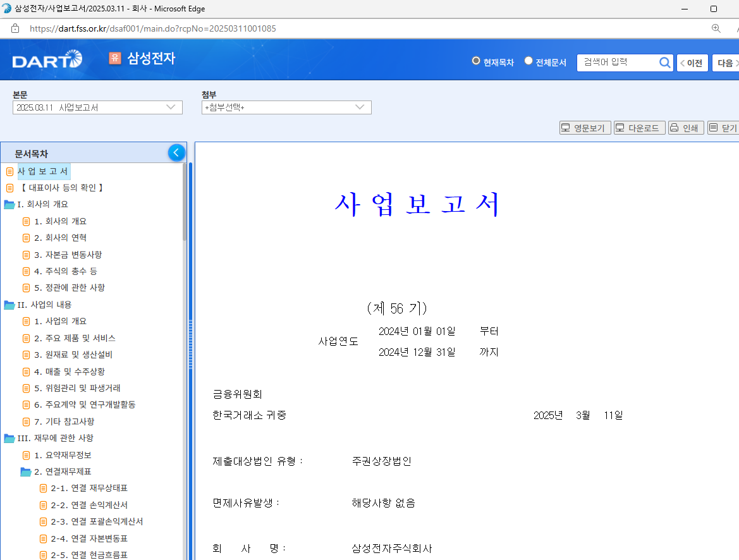
Task: Click document icon beside 5. 정관에 관한 사항
Action: point(27,288)
